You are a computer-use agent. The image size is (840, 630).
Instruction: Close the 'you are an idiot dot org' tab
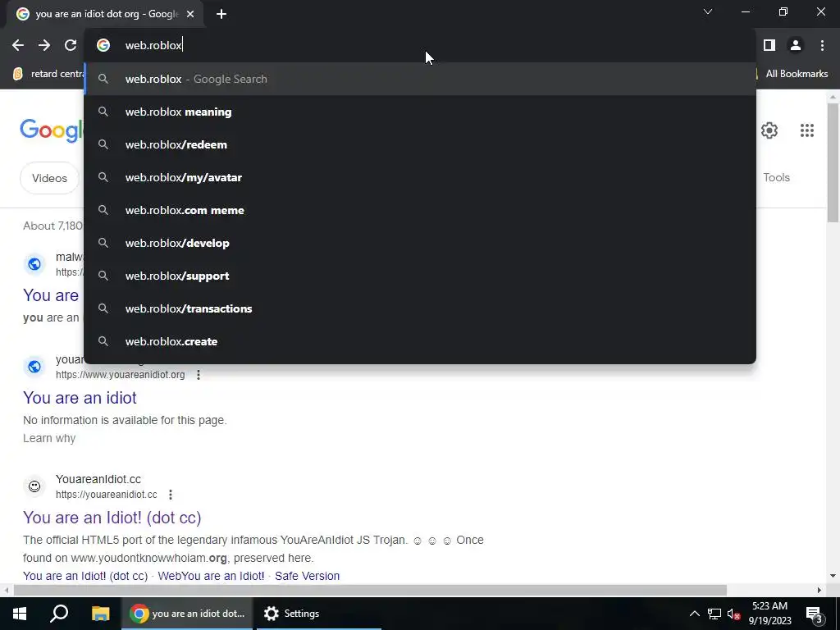[190, 15]
